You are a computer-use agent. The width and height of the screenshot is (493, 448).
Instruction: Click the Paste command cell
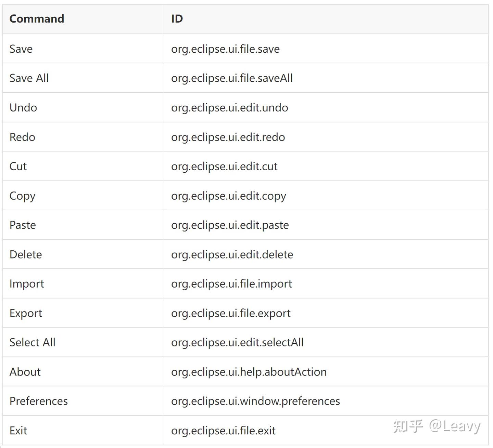pos(23,225)
